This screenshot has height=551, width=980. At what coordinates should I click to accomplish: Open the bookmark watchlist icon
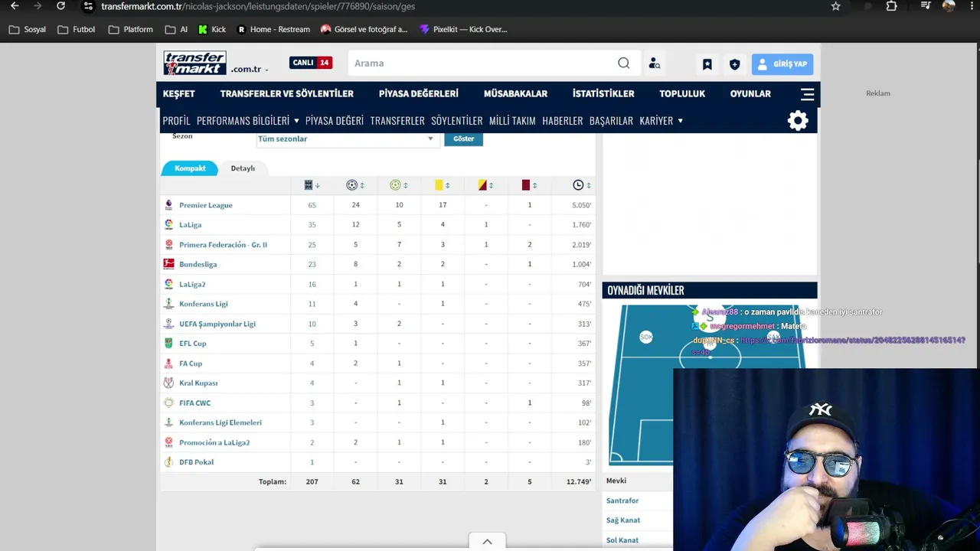707,64
